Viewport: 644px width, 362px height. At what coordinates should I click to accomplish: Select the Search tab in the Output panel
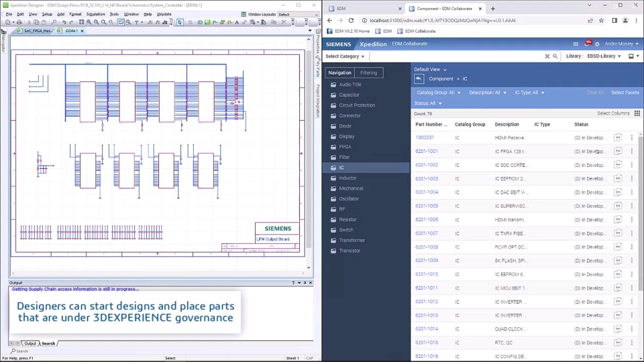(48, 343)
